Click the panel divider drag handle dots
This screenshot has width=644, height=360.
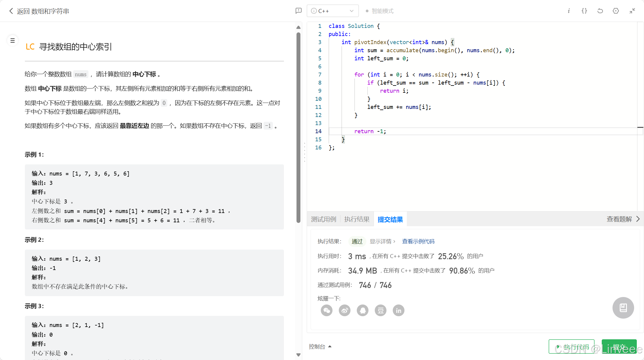[304, 152]
